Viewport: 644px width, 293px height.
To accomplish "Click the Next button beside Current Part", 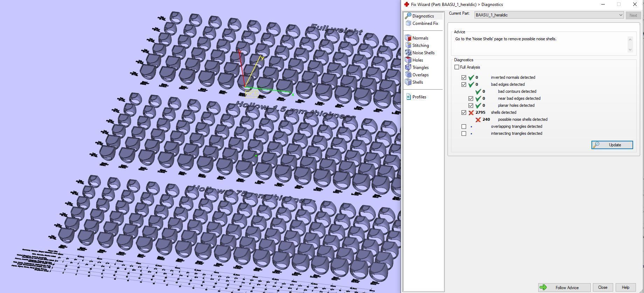I will click(633, 15).
